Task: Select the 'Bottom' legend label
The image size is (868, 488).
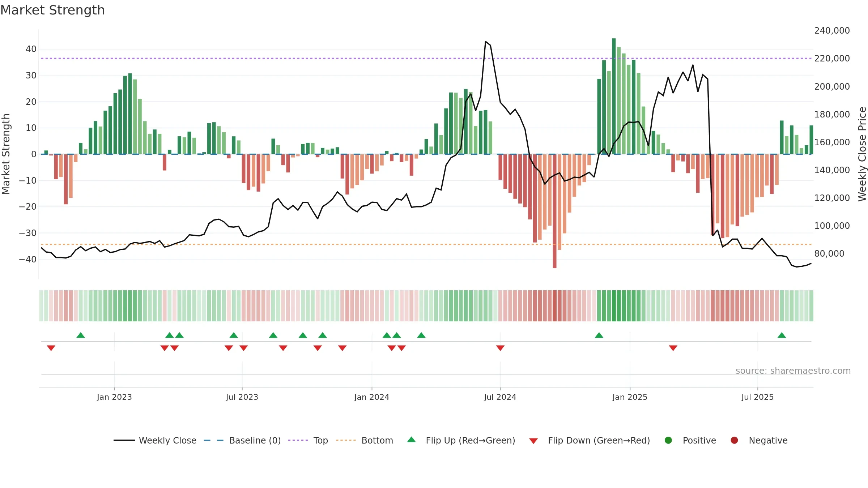Action: click(377, 440)
